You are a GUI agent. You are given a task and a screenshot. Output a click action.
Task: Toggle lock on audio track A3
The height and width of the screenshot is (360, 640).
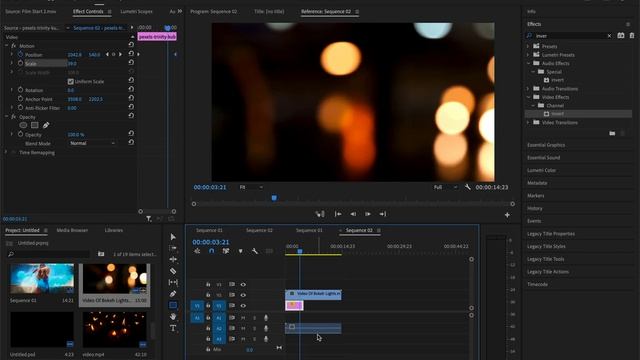(x=208, y=339)
